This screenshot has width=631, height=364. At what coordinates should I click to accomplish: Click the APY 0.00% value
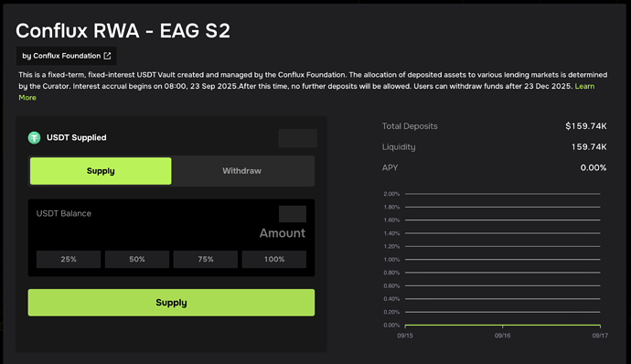[x=594, y=168]
